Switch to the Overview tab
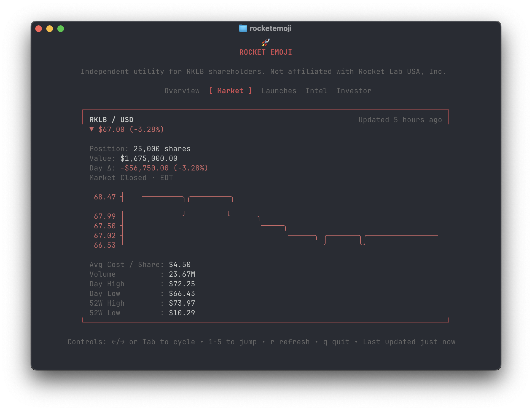 click(x=182, y=91)
